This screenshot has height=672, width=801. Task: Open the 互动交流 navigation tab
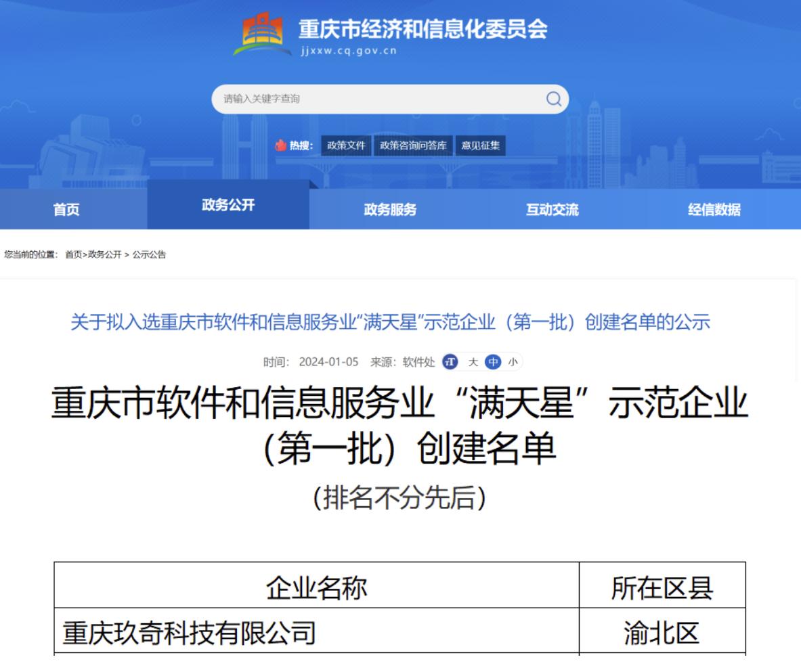click(x=553, y=209)
